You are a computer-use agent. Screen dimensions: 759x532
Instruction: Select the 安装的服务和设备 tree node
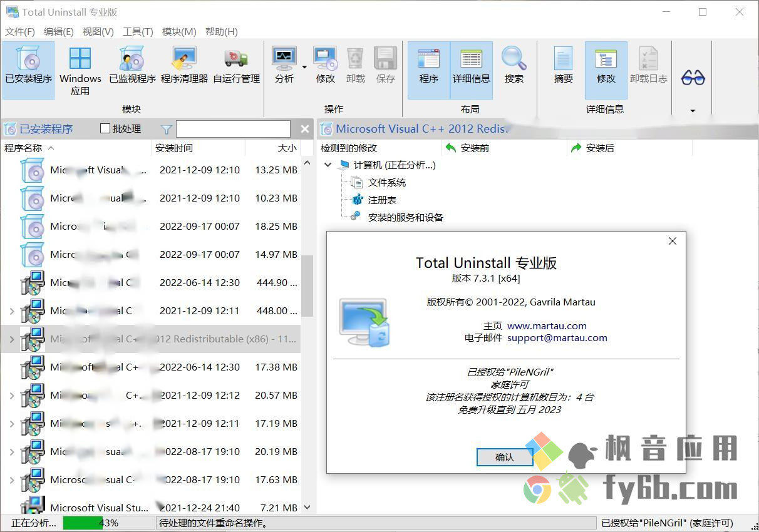click(x=406, y=218)
